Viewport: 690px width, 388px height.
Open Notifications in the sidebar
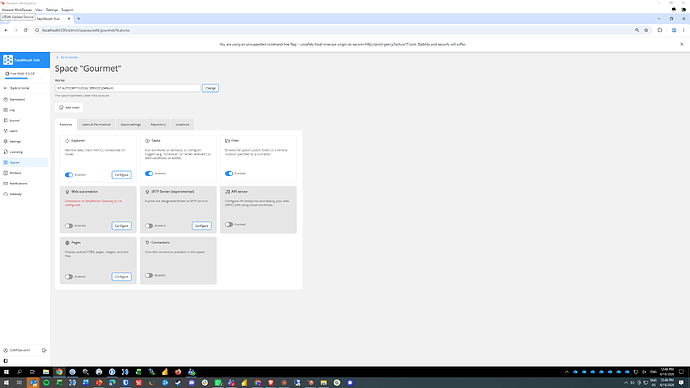25,183
